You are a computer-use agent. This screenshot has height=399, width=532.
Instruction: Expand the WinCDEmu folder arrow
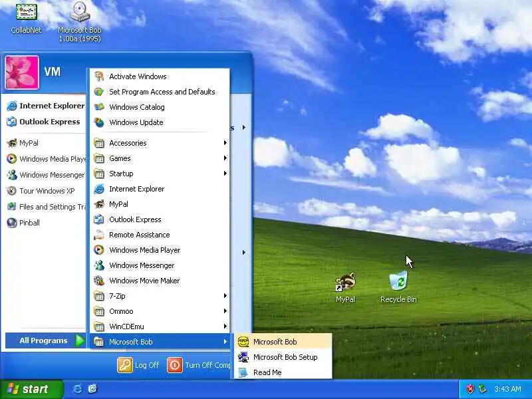(x=225, y=327)
